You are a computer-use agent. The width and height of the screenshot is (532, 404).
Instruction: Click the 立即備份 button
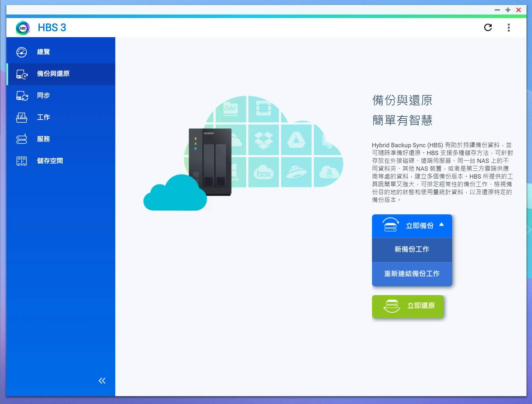(x=412, y=226)
